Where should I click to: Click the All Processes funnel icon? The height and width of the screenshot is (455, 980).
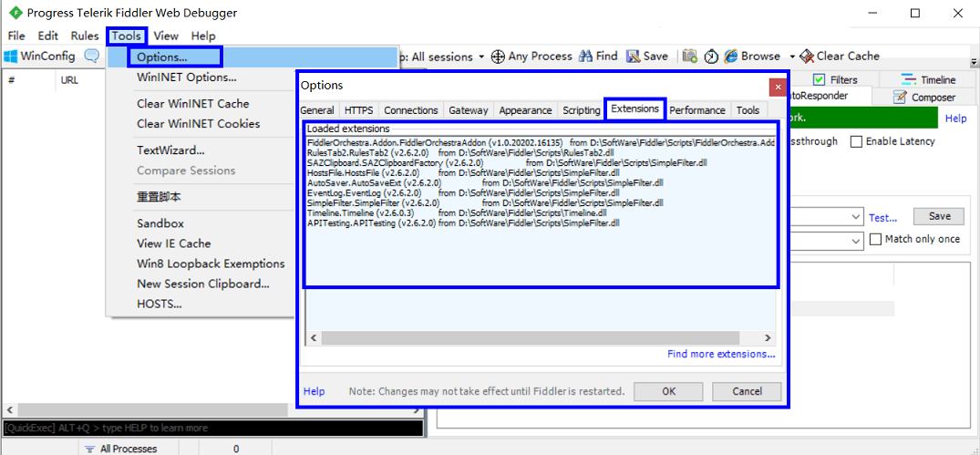point(90,449)
